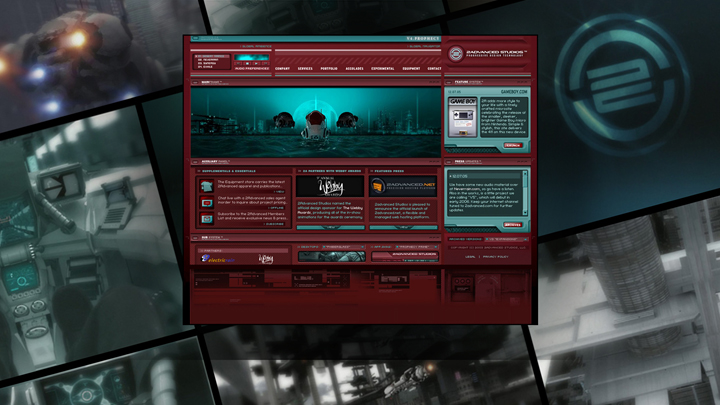Click the audio player next track button

[x=265, y=63]
